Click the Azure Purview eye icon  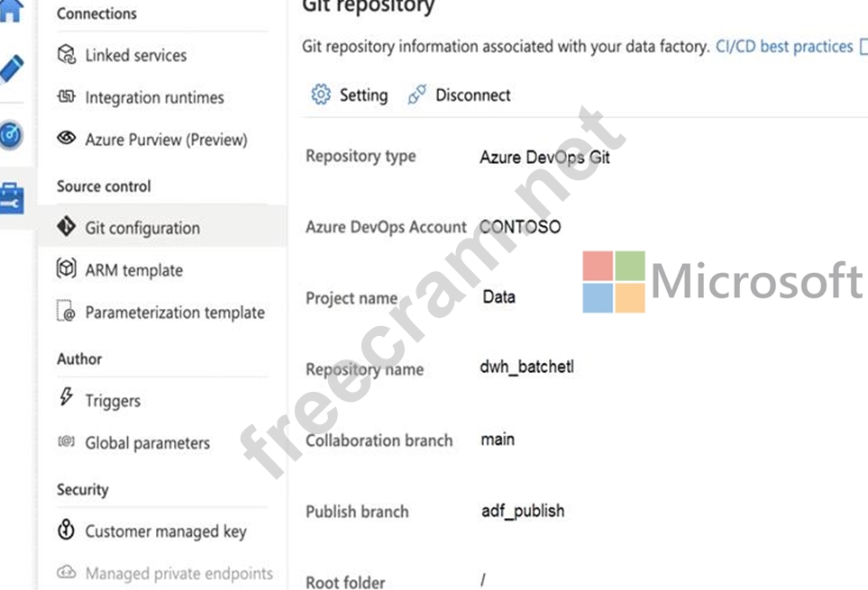point(67,139)
